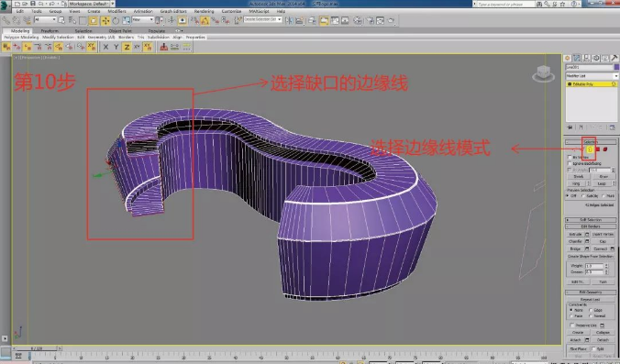Constrain to the Z axis
Image resolution: width=620 pixels, height=364 pixels.
(127, 47)
